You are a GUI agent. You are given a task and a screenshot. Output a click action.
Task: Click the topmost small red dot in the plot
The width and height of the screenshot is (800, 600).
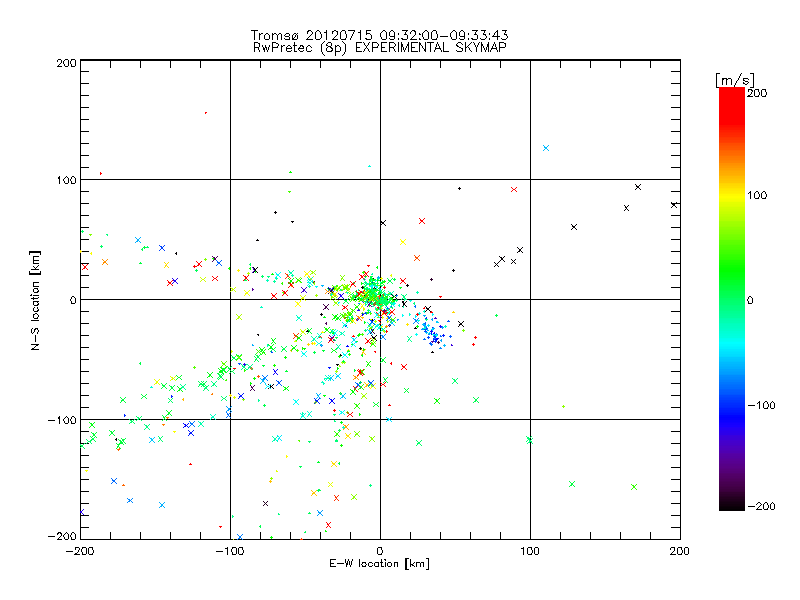pyautogui.click(x=206, y=113)
